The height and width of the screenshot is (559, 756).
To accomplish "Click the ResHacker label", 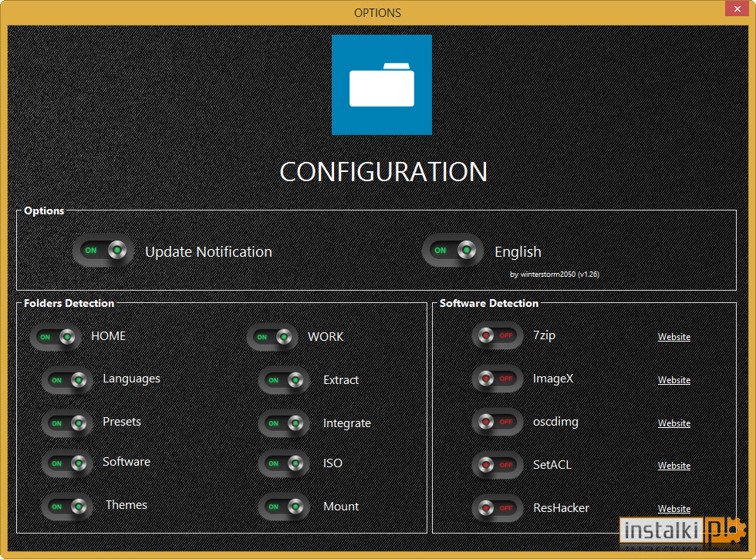I will pyautogui.click(x=561, y=508).
